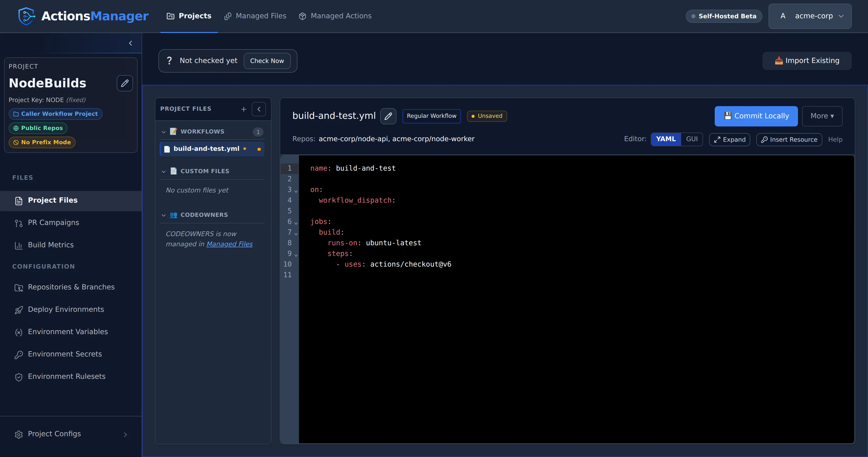Screen dimensions: 868x457
Task: Open the More dropdown menu
Action: pos(822,116)
